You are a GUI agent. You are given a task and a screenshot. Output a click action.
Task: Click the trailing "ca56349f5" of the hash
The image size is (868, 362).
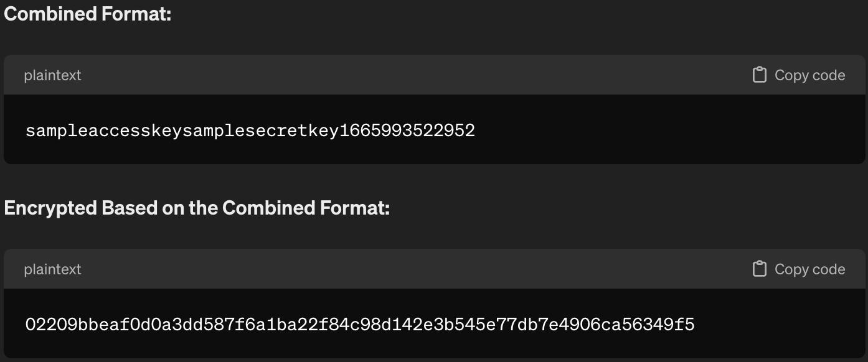point(648,325)
